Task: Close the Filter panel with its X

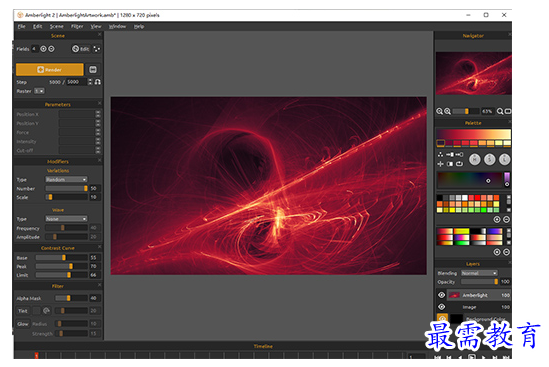Action: (99, 285)
